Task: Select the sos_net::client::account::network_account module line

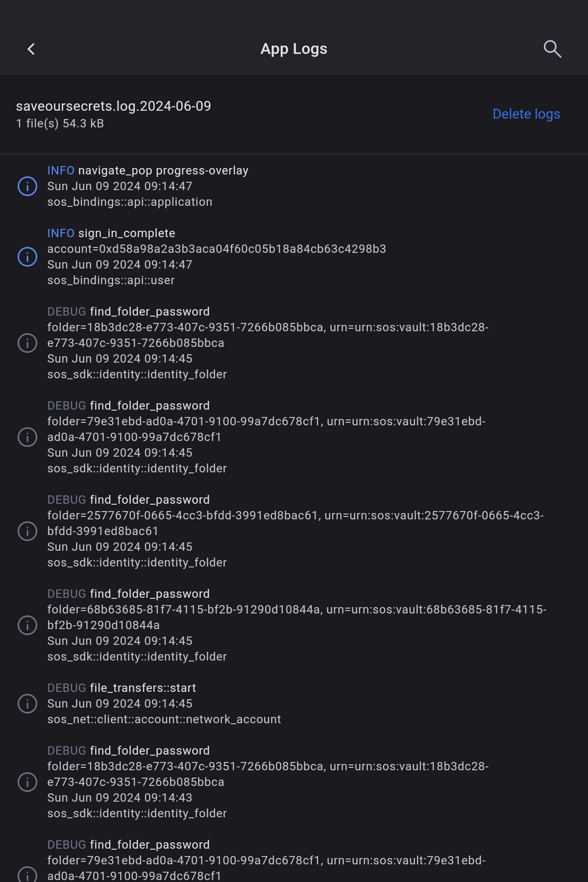Action: coord(164,719)
